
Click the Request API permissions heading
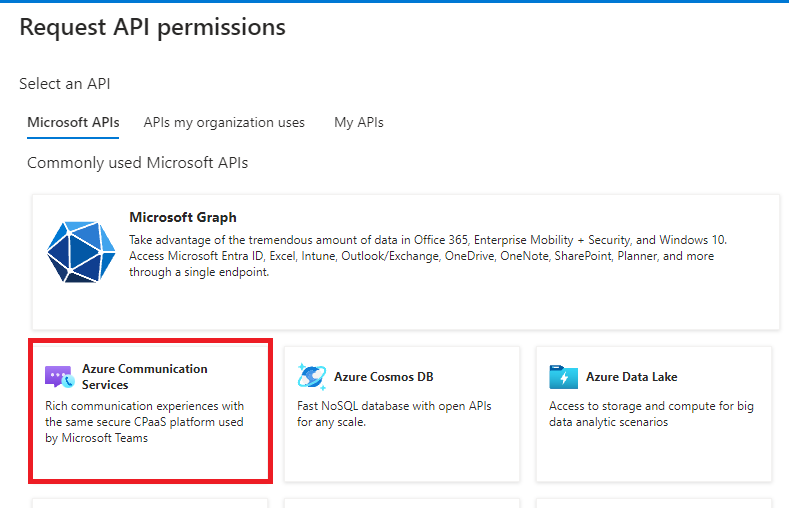click(152, 27)
